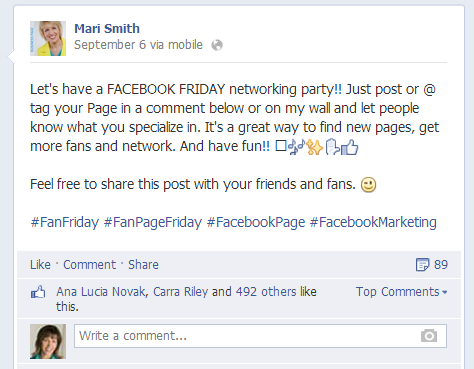Image resolution: width=474 pixels, height=369 pixels.
Task: Click the Comment link under post
Action: (89, 265)
